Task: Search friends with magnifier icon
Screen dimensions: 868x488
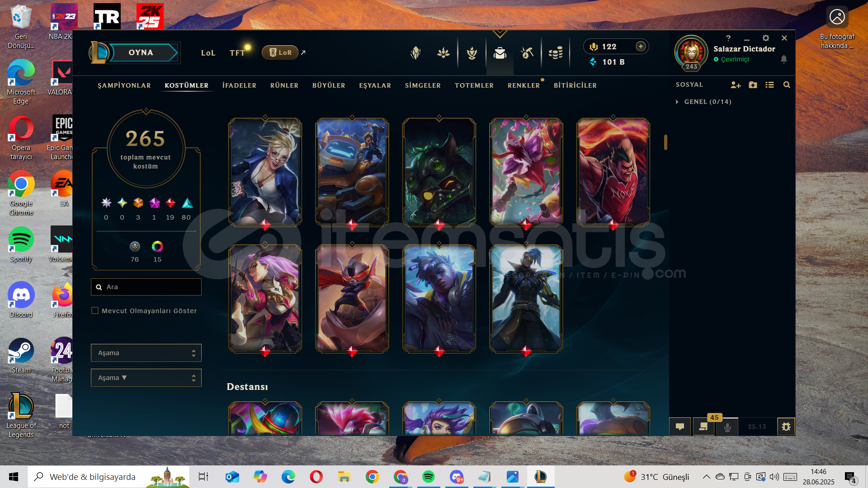Action: pyautogui.click(x=787, y=85)
